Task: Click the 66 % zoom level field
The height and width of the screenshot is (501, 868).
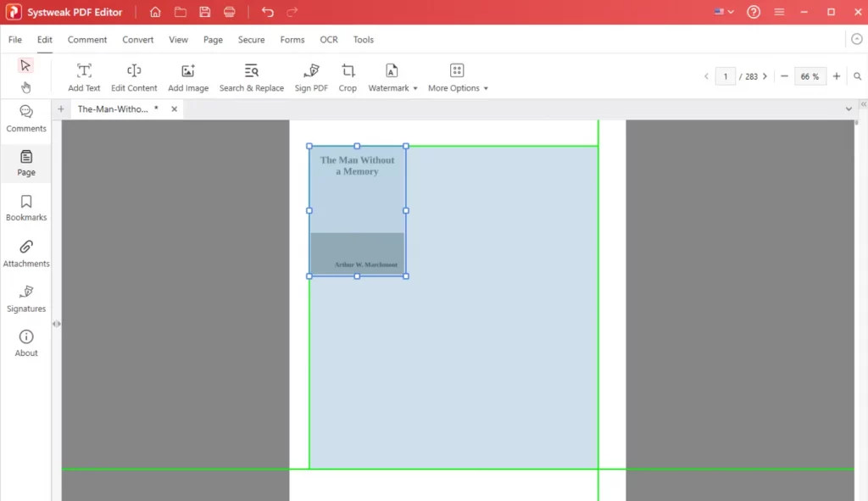Action: [x=810, y=76]
